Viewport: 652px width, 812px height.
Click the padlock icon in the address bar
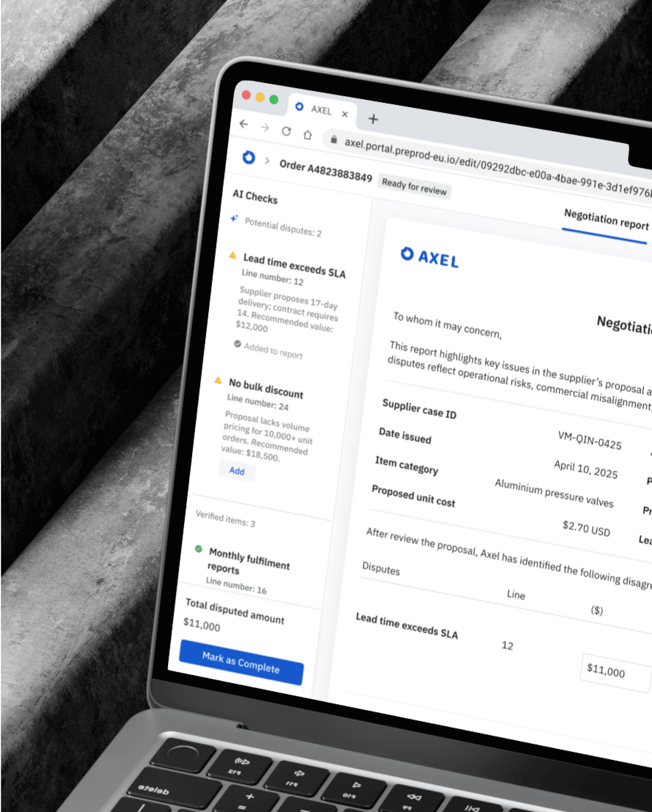pyautogui.click(x=333, y=140)
